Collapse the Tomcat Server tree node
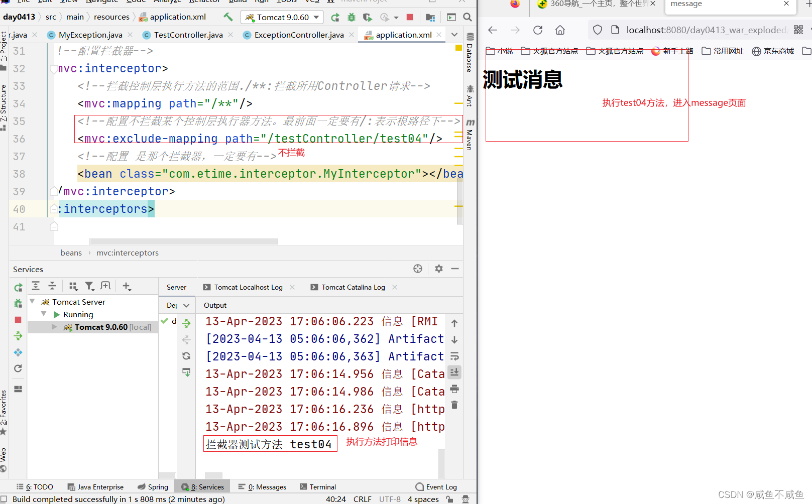This screenshot has height=504, width=812. tap(33, 302)
